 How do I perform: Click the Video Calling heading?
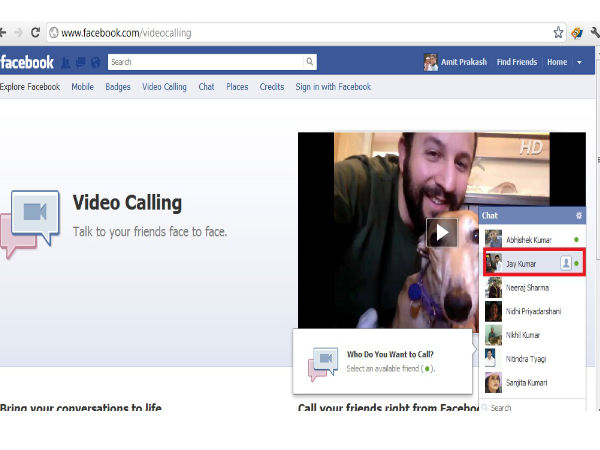point(127,203)
